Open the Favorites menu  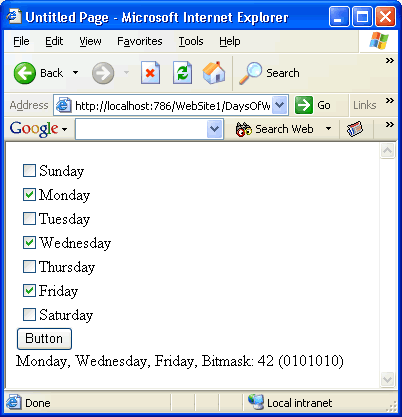(140, 41)
